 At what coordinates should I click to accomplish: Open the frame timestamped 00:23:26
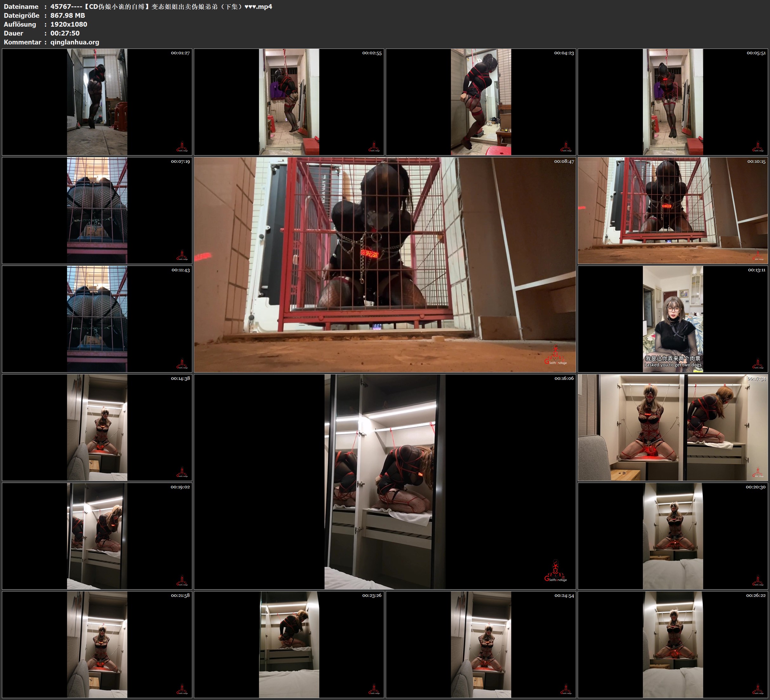(289, 644)
